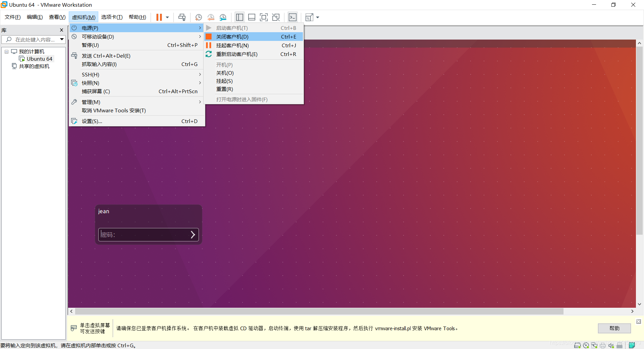Click the 虚拟机(M) menu in the menu bar

pyautogui.click(x=84, y=17)
